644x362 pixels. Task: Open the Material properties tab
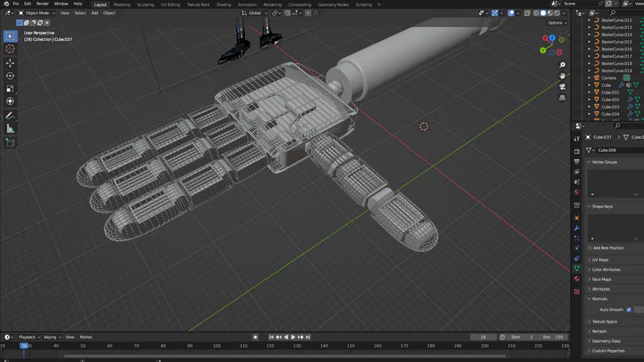pyautogui.click(x=577, y=279)
